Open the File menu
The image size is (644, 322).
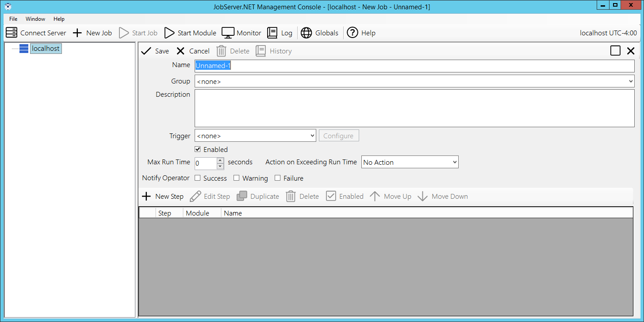click(13, 19)
